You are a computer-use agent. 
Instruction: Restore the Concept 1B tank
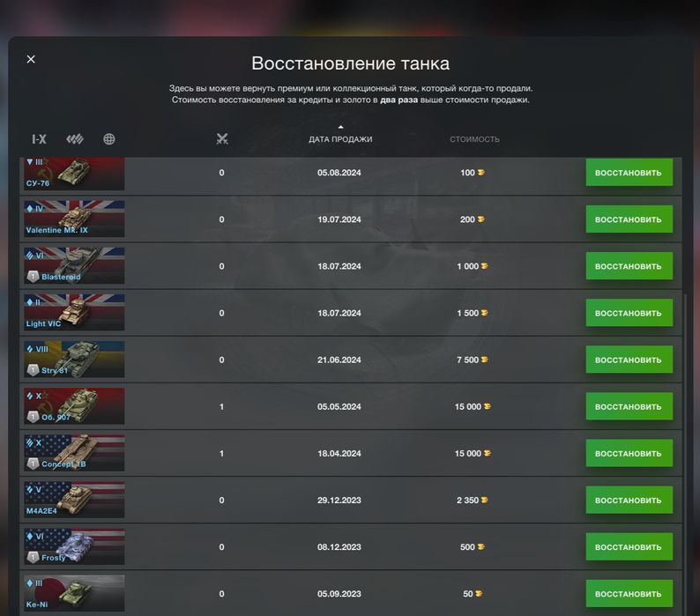pyautogui.click(x=629, y=453)
